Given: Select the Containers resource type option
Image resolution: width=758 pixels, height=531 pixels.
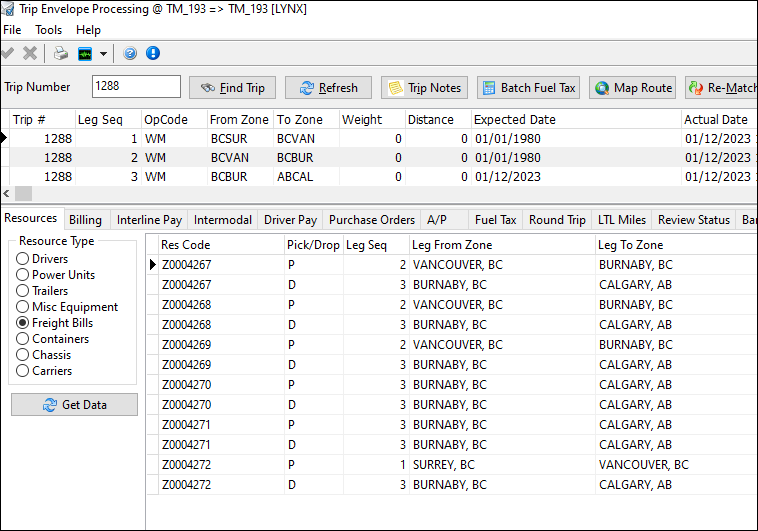Looking at the screenshot, I should click(x=23, y=339).
